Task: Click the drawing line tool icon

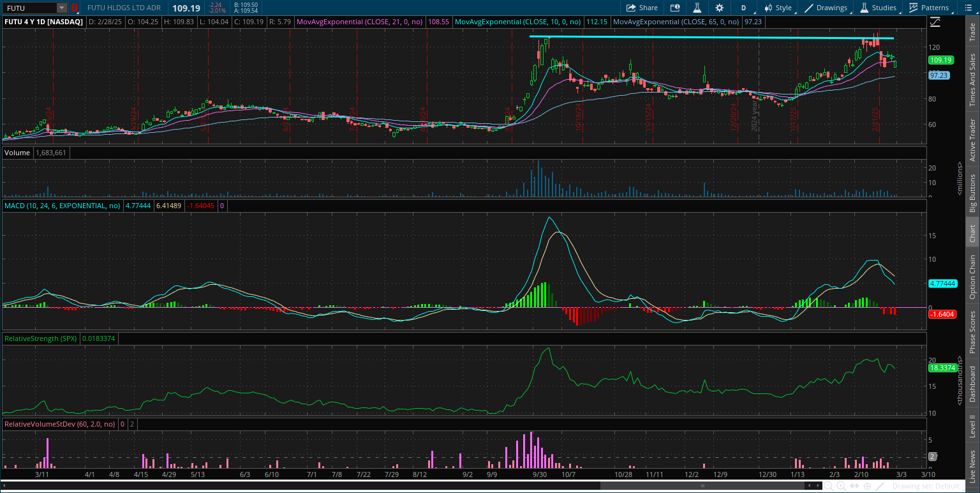Action: pyautogui.click(x=879, y=486)
